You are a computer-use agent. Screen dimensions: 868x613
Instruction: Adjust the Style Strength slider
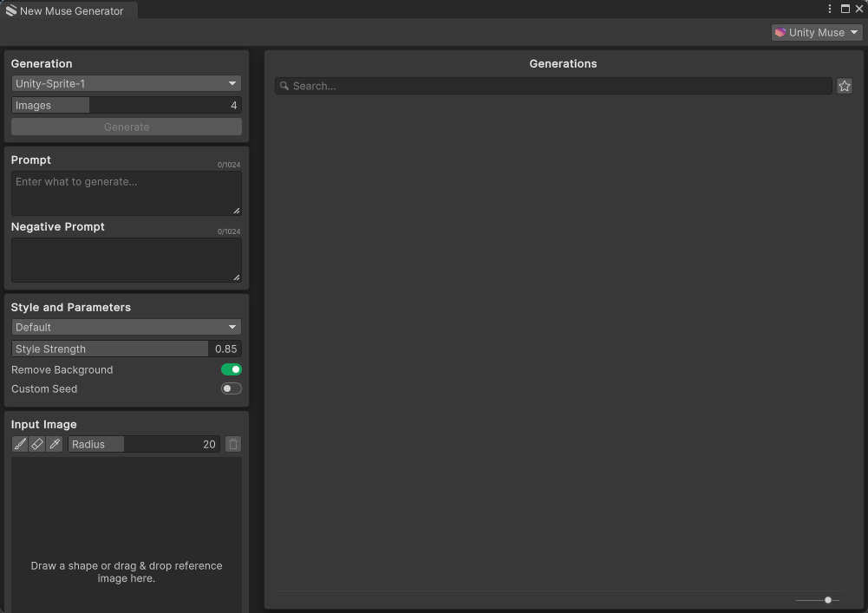click(127, 349)
